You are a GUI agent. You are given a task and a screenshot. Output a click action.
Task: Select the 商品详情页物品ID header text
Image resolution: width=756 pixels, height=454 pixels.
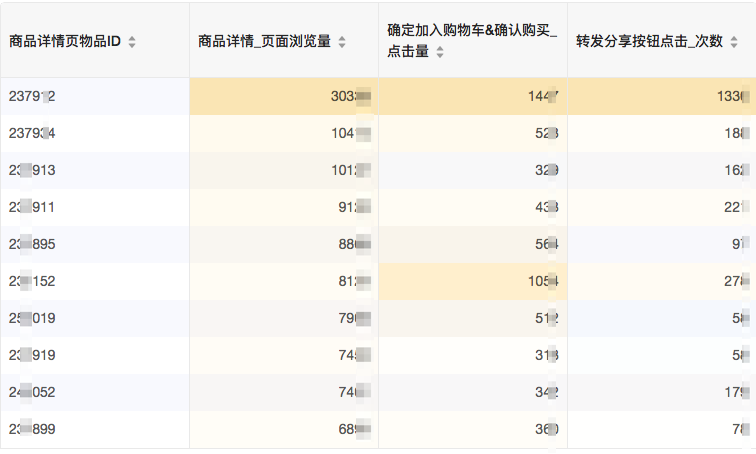coord(65,42)
